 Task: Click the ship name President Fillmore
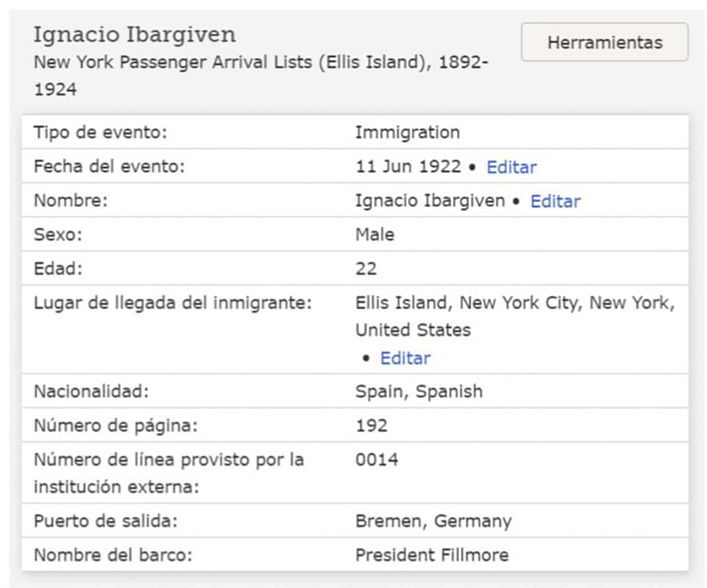click(431, 555)
